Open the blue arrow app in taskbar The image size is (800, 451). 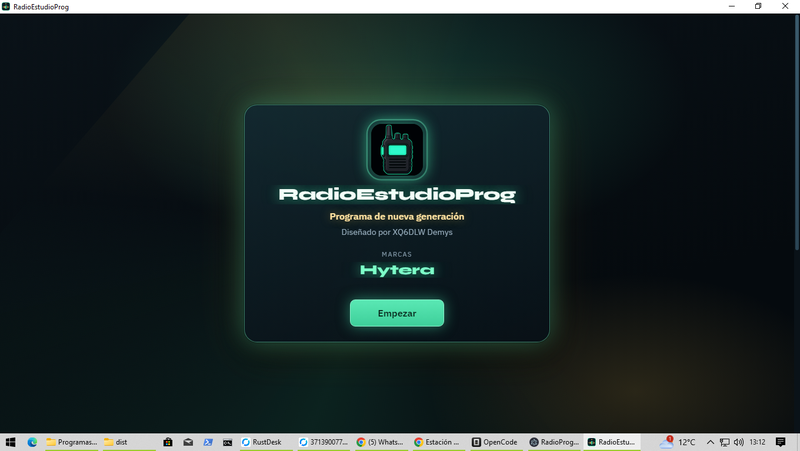(x=208, y=442)
